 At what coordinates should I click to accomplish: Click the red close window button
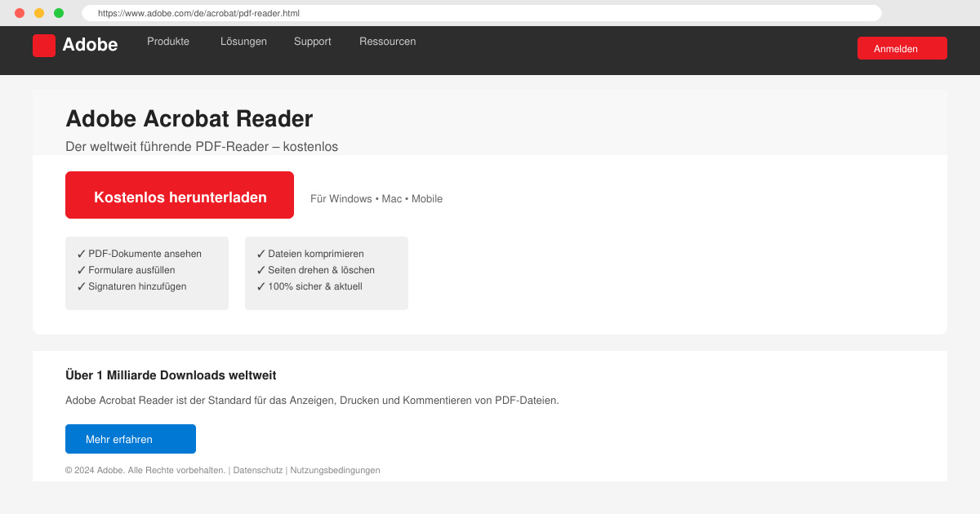click(x=20, y=13)
